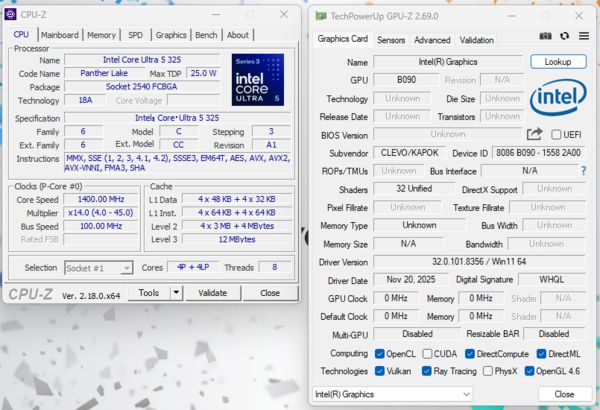Open the Intel(R) Graphics GPU selector dropdown
This screenshot has height=410, width=600.
(x=392, y=394)
